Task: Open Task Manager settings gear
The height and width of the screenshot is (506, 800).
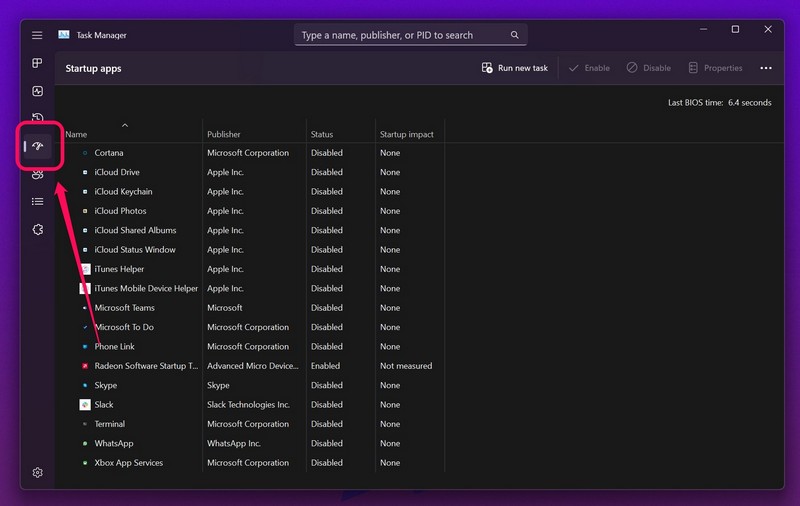Action: 37,472
